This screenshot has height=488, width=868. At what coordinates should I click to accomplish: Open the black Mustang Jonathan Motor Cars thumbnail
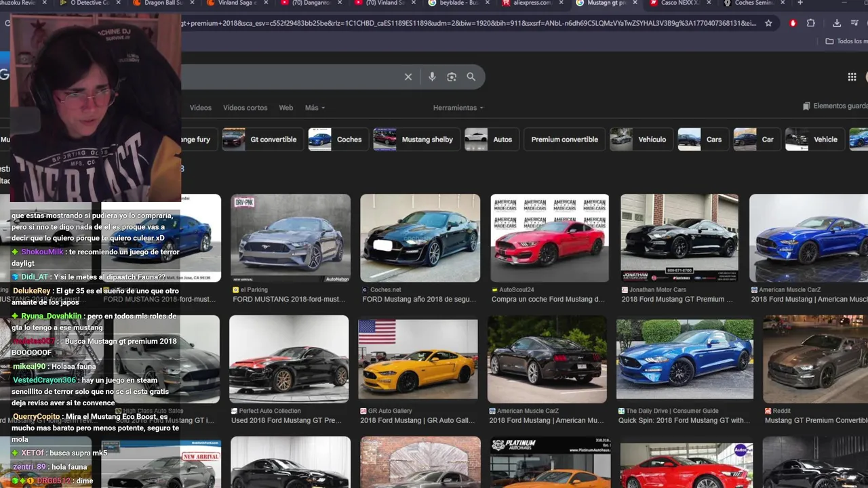tap(679, 238)
